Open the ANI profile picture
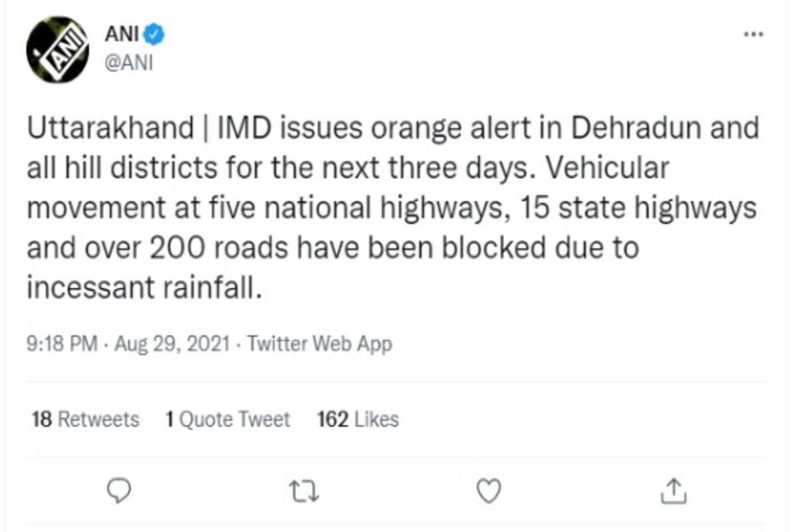This screenshot has width=798, height=532. [57, 50]
